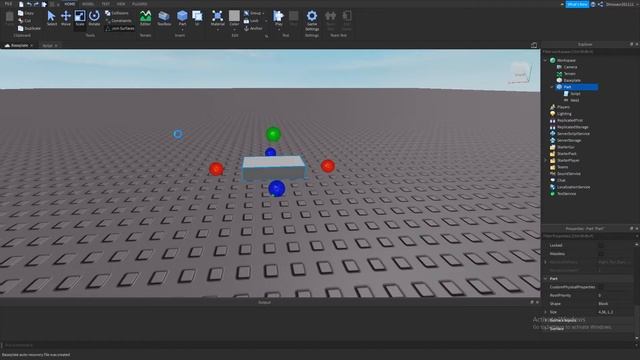The height and width of the screenshot is (360, 640).
Task: Switch to the TEST ribbon tab
Action: click(106, 4)
